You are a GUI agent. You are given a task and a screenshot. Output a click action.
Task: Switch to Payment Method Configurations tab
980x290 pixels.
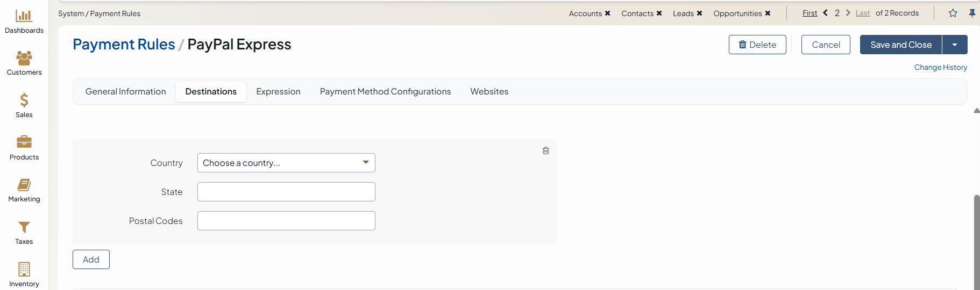pyautogui.click(x=385, y=92)
